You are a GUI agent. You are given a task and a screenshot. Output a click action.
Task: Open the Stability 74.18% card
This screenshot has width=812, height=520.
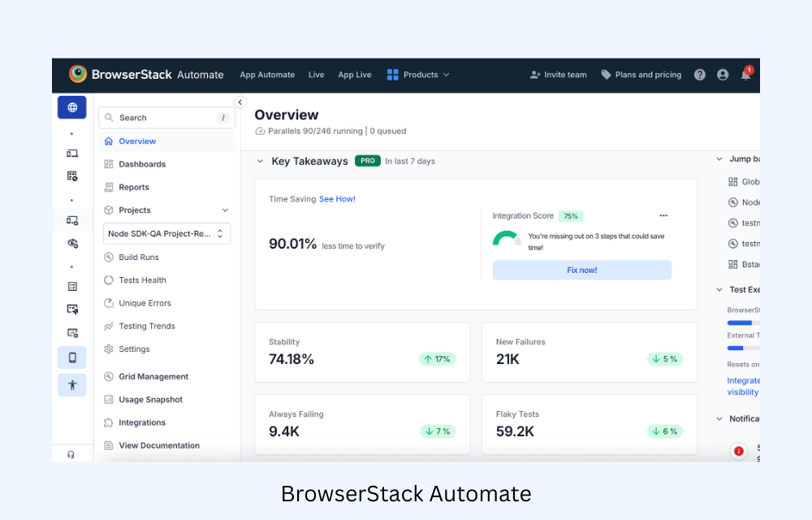(x=362, y=352)
